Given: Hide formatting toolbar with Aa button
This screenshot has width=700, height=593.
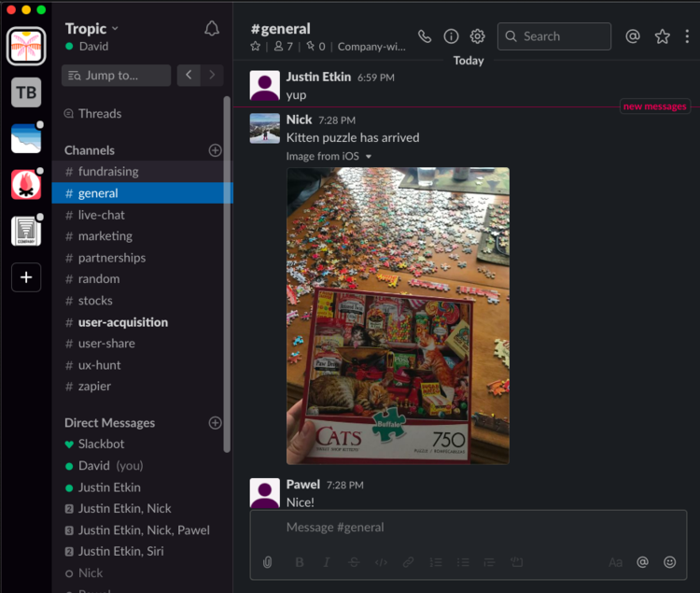Looking at the screenshot, I should (x=615, y=562).
